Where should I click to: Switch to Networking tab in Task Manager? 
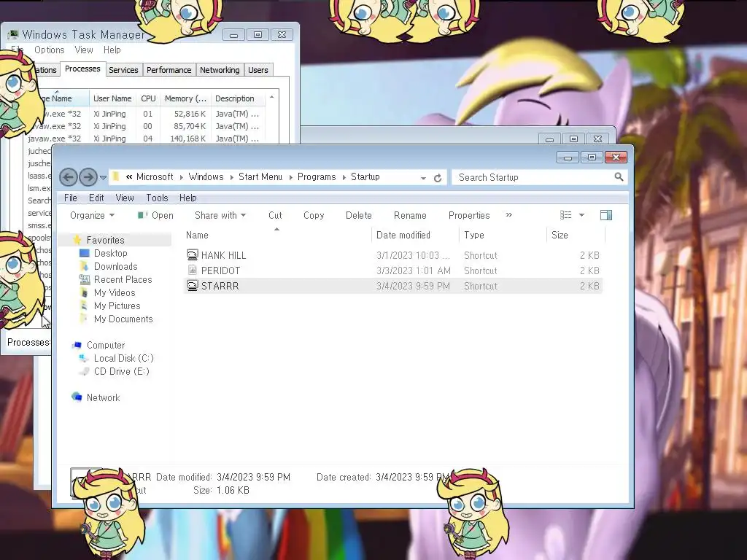(x=220, y=70)
